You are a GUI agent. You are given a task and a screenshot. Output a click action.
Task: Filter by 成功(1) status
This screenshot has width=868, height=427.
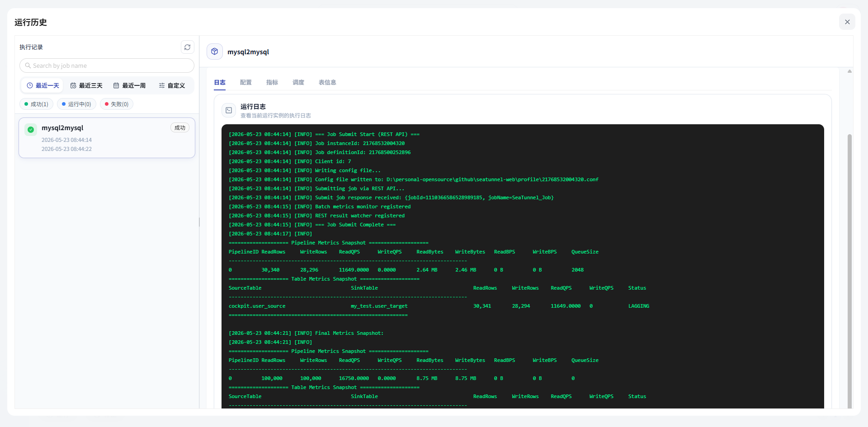[x=37, y=104]
